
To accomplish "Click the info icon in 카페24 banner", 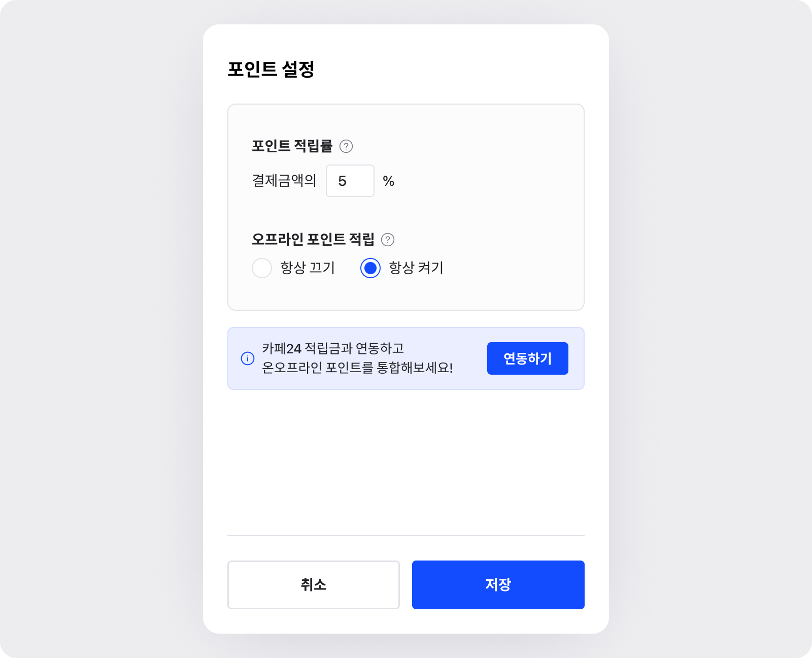I will coord(248,358).
